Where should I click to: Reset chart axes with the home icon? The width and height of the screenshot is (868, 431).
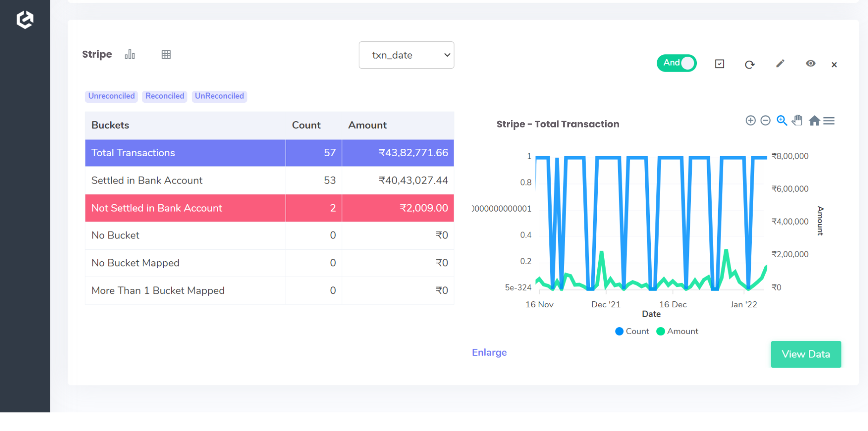tap(815, 120)
